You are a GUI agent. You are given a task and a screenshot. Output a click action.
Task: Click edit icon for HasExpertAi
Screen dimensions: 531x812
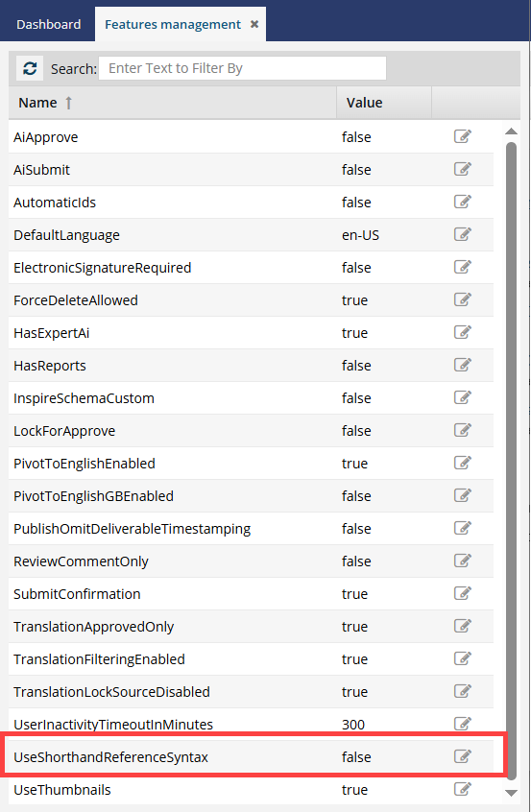coord(462,332)
